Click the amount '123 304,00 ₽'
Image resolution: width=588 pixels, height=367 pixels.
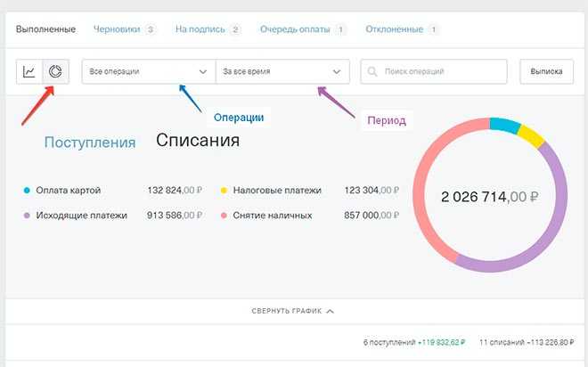pos(372,191)
